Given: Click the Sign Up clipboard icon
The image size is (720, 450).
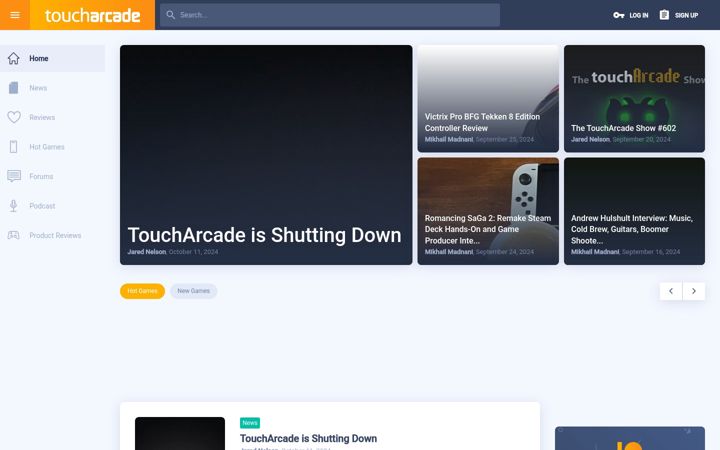Looking at the screenshot, I should (664, 15).
